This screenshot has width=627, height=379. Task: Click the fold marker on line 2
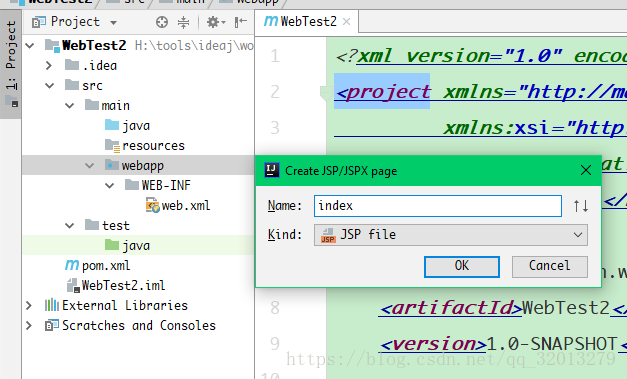[x=325, y=93]
